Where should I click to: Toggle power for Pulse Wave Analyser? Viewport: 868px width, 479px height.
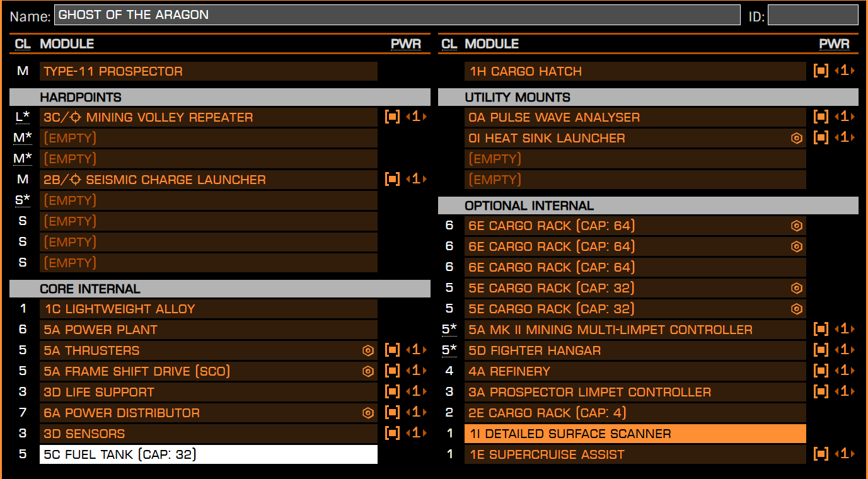[x=821, y=117]
